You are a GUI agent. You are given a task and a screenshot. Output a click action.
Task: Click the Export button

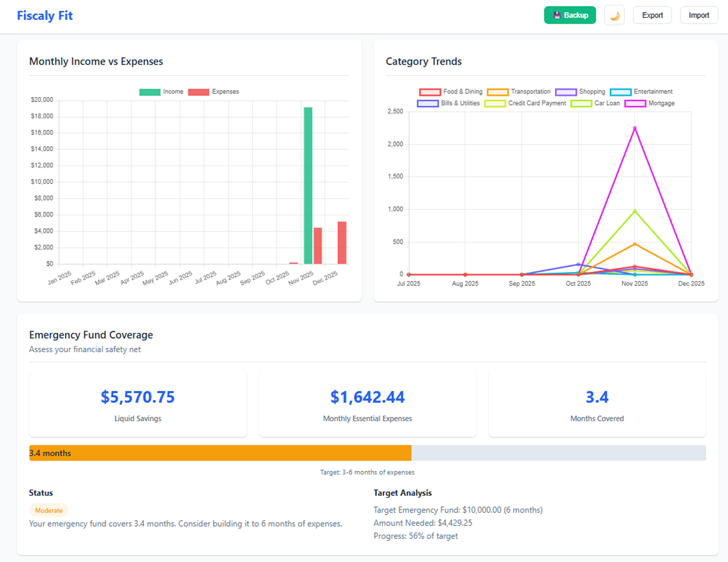[x=652, y=15]
